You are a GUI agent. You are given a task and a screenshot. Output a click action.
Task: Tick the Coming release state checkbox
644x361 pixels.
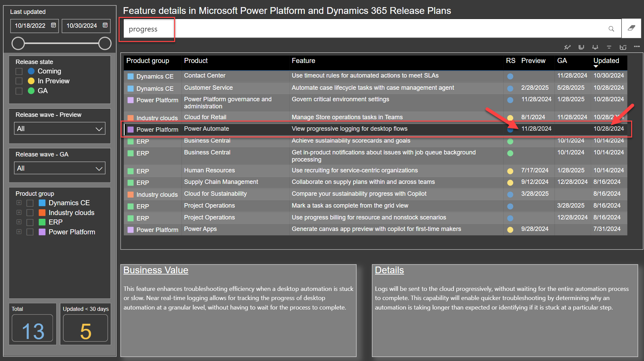pyautogui.click(x=19, y=71)
